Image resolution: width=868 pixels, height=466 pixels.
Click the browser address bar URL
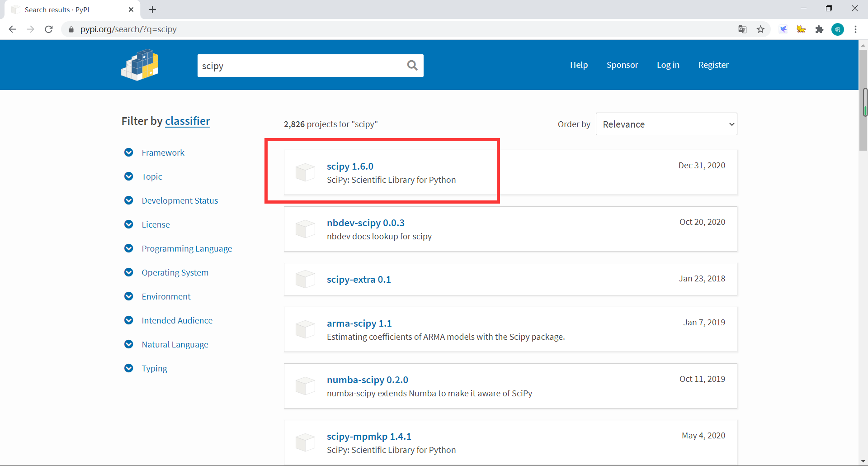(128, 29)
